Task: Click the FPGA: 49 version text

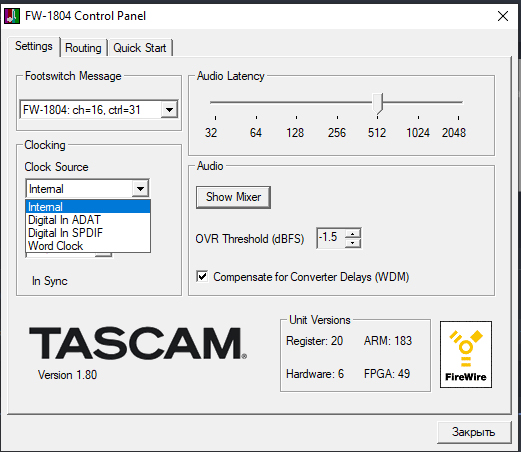Action: 387,374
